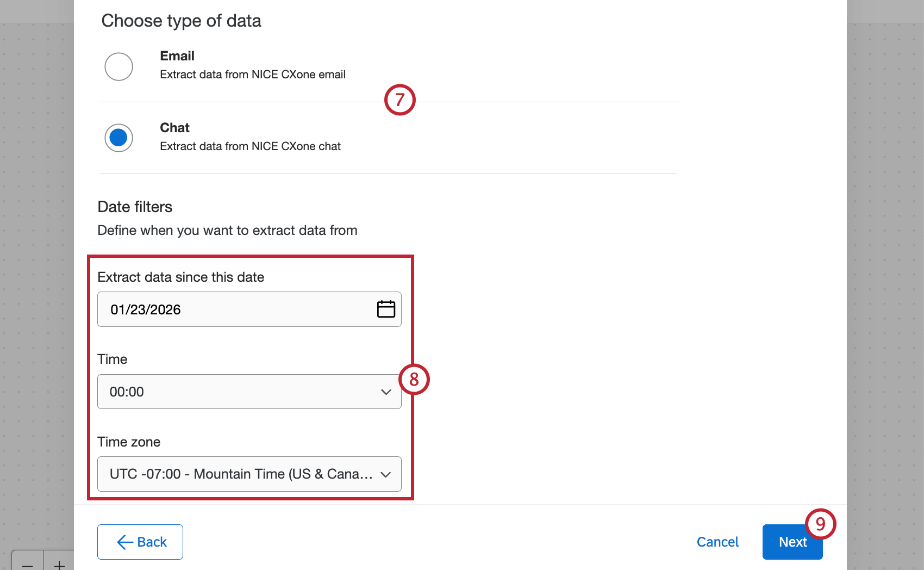Click the bold Email option label
Screen dimensions: 924x570
(x=177, y=56)
